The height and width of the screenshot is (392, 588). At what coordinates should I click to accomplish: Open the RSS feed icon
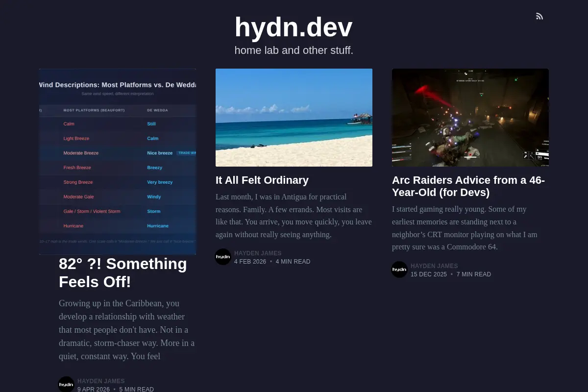[539, 16]
